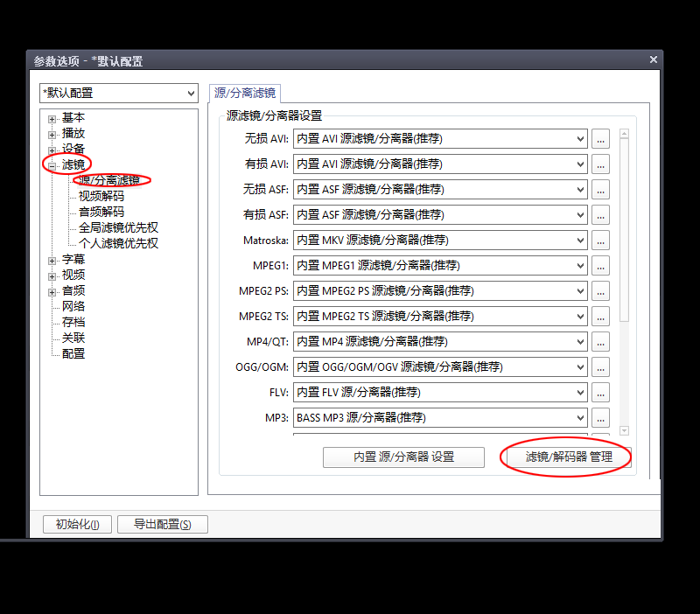
Task: Click the scroll-down arrow of filter list
Action: click(624, 430)
